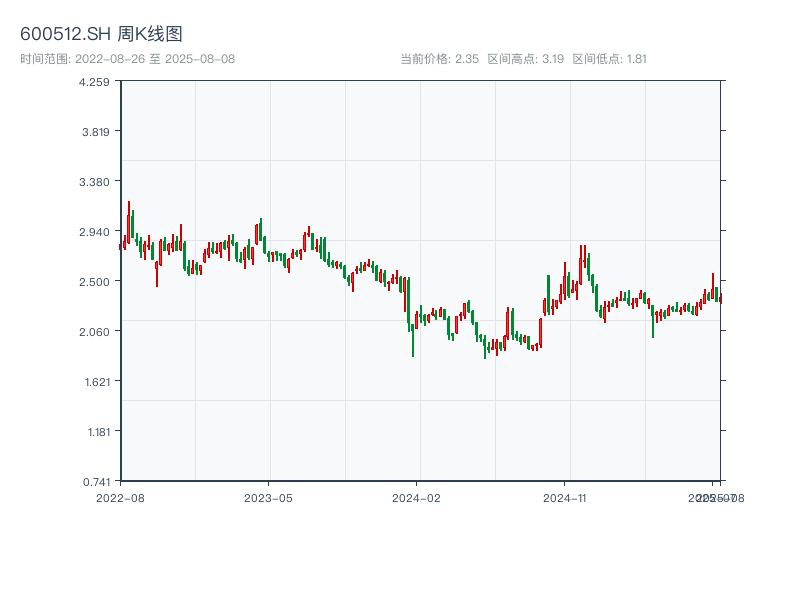Click the last candlestick at the chart's right edge
Screen dimensions: 800x600
tap(720, 297)
